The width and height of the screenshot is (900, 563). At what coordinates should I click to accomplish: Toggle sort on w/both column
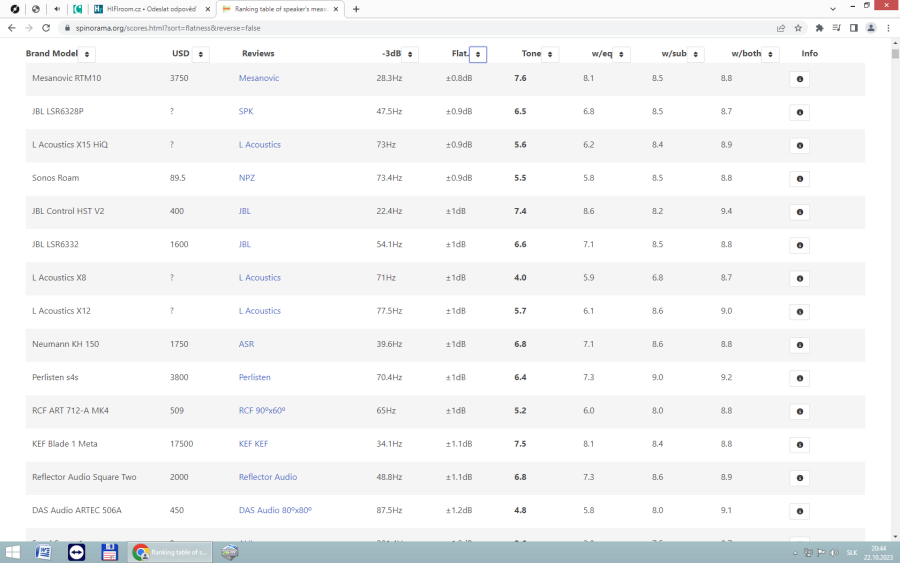pos(770,54)
